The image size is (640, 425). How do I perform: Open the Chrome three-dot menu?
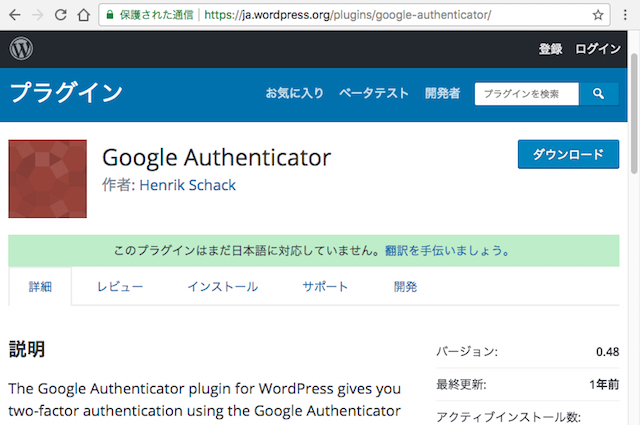(625, 15)
